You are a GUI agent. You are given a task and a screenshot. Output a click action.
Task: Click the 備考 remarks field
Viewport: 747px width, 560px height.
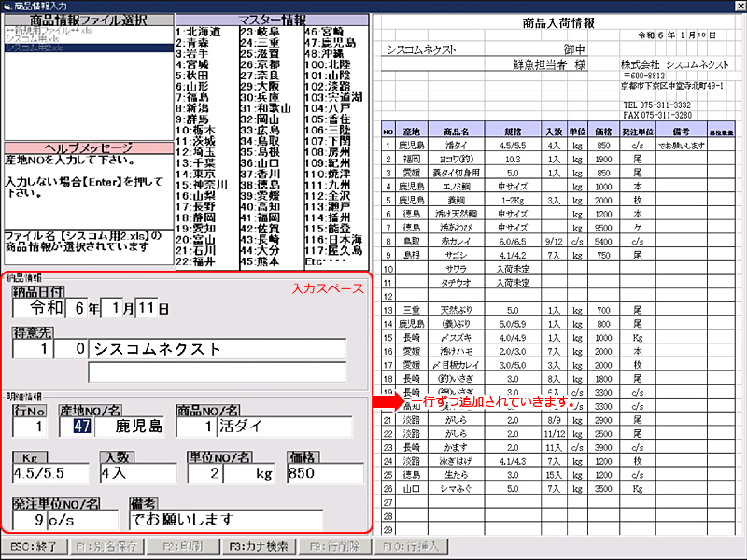(x=224, y=519)
